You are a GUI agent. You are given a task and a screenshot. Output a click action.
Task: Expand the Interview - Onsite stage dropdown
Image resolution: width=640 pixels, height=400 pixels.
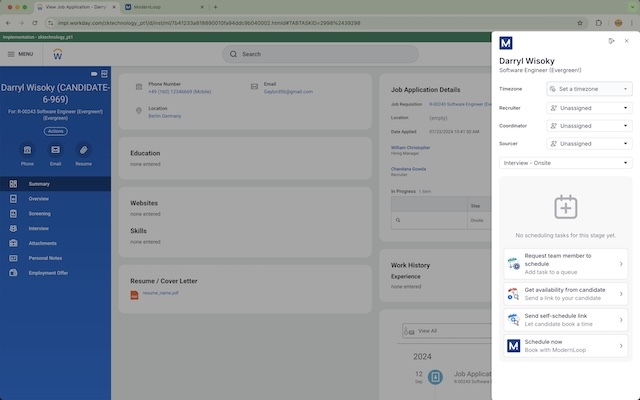point(565,162)
